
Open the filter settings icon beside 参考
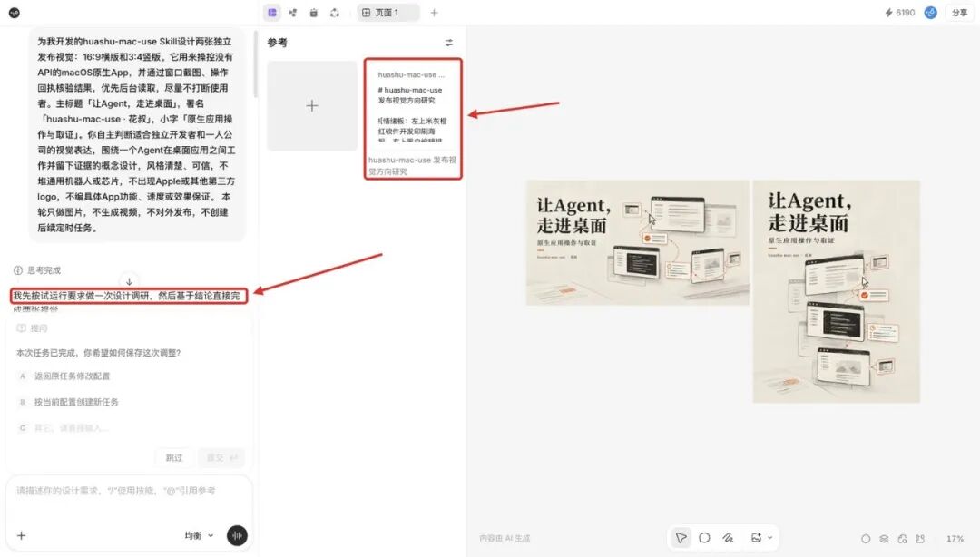[x=449, y=43]
